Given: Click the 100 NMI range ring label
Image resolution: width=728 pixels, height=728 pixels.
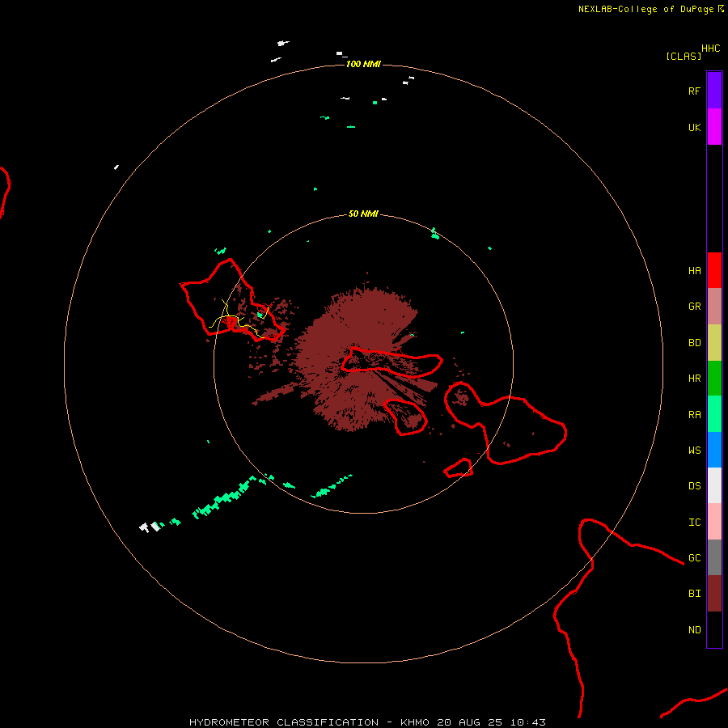Looking at the screenshot, I should click(363, 64).
